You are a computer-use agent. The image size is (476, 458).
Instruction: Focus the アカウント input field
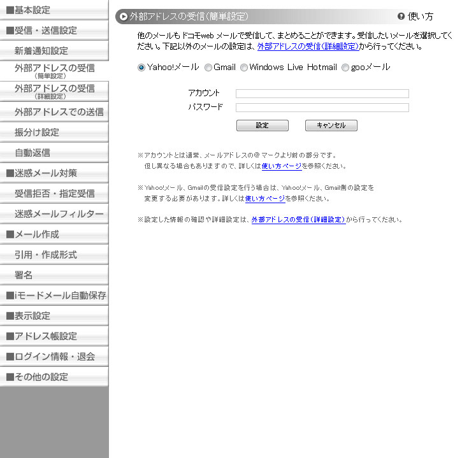[x=322, y=94]
